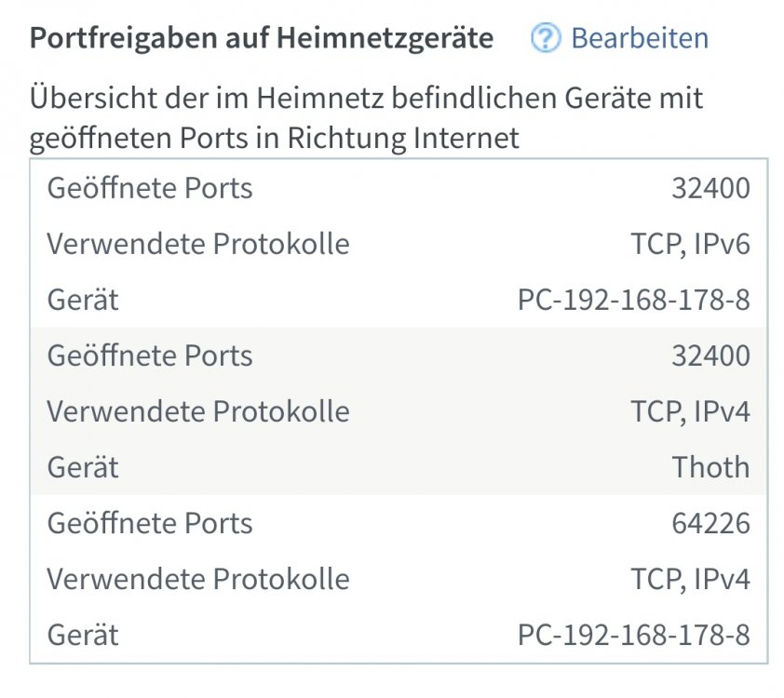The image size is (784, 698).
Task: Click TCP, IPv4 in the Thoth entry
Action: click(x=690, y=411)
